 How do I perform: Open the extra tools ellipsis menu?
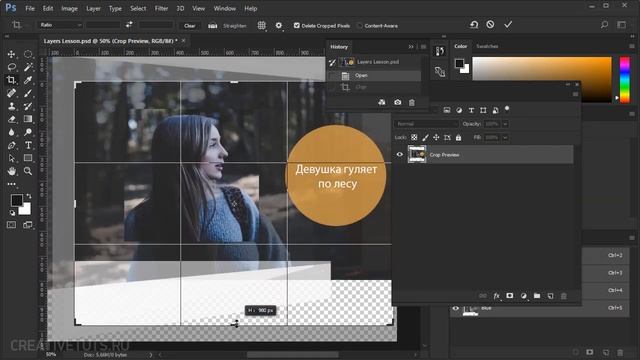[11, 184]
